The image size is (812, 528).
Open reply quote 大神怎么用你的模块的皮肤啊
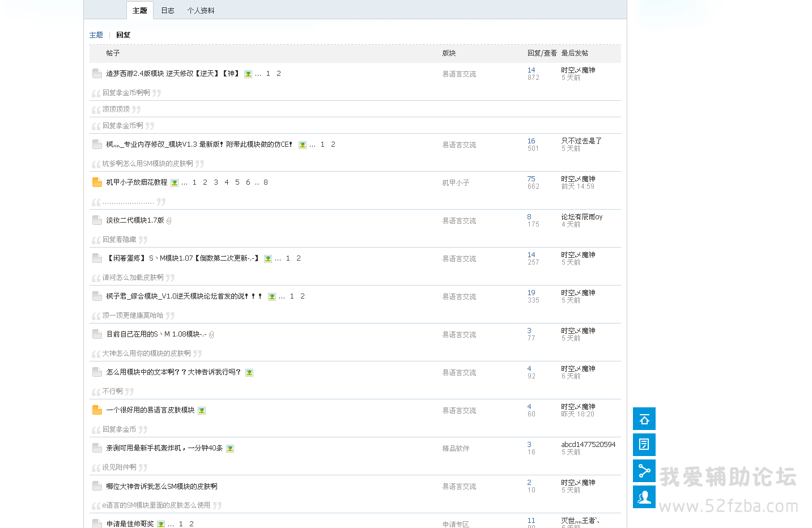(146, 354)
